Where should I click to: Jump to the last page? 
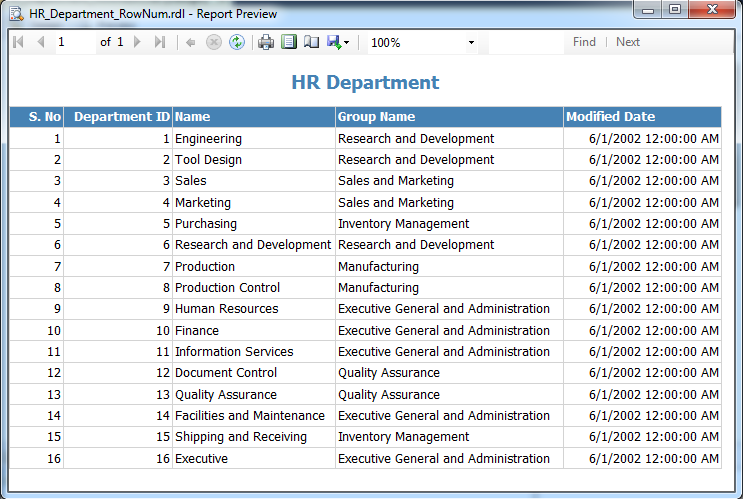[160, 42]
